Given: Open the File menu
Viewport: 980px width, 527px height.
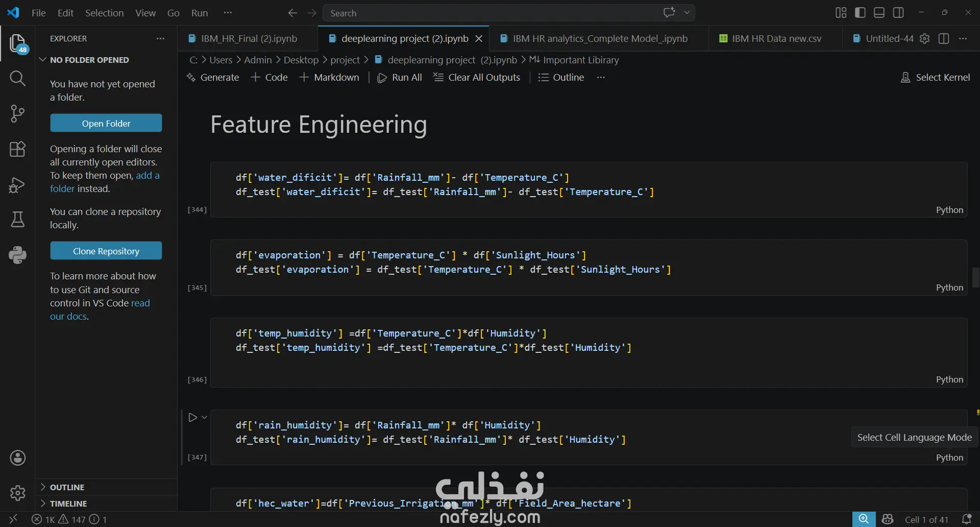Looking at the screenshot, I should click(x=39, y=13).
